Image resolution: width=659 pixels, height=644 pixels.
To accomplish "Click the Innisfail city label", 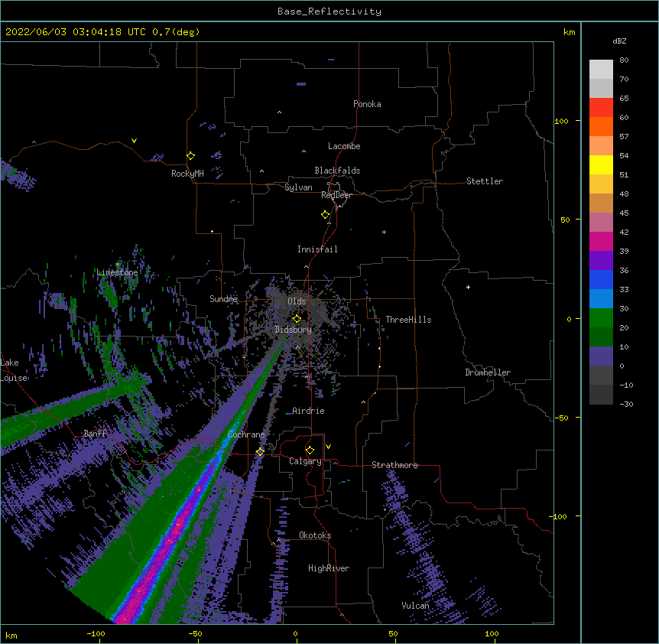I will [x=317, y=249].
